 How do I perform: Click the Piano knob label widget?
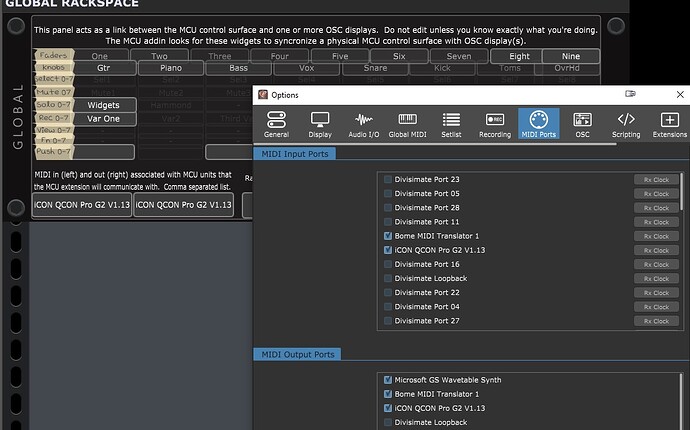[171, 68]
